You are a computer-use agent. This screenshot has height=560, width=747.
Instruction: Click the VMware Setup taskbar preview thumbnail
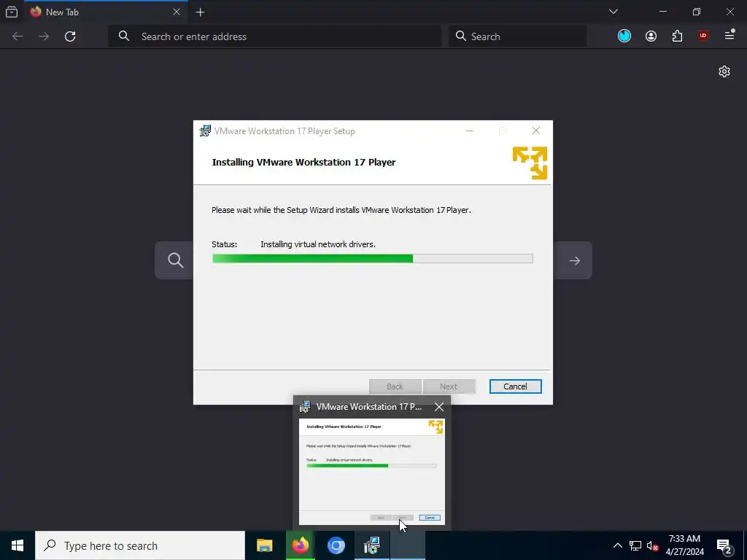tap(371, 472)
